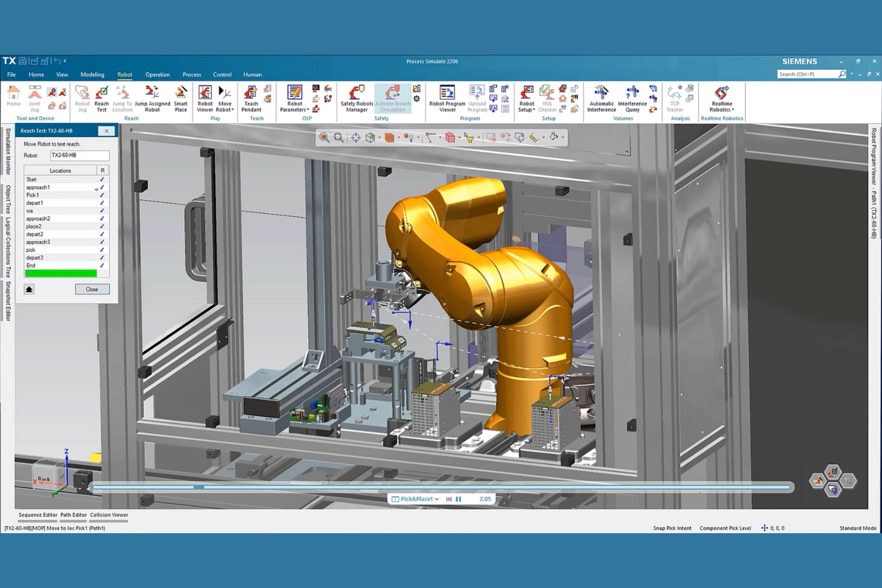Close the Reach Test dialog via Close button
Viewport: 882px width, 588px height.
pos(92,289)
